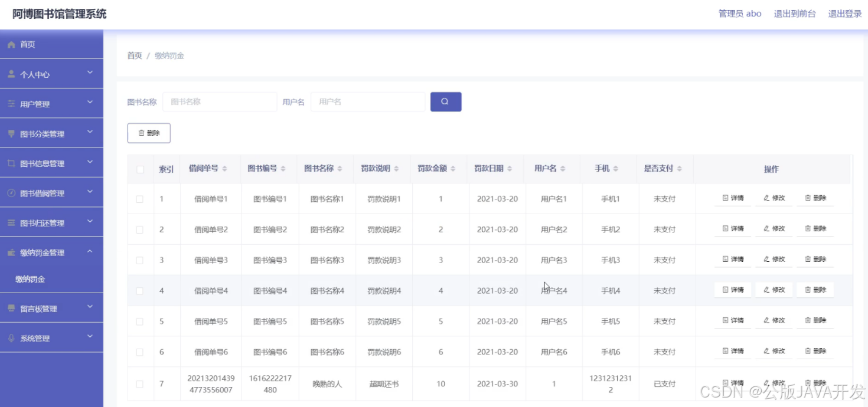868x407 pixels.
Task: Click the icon beside 图书分类管理
Action: [x=11, y=134]
